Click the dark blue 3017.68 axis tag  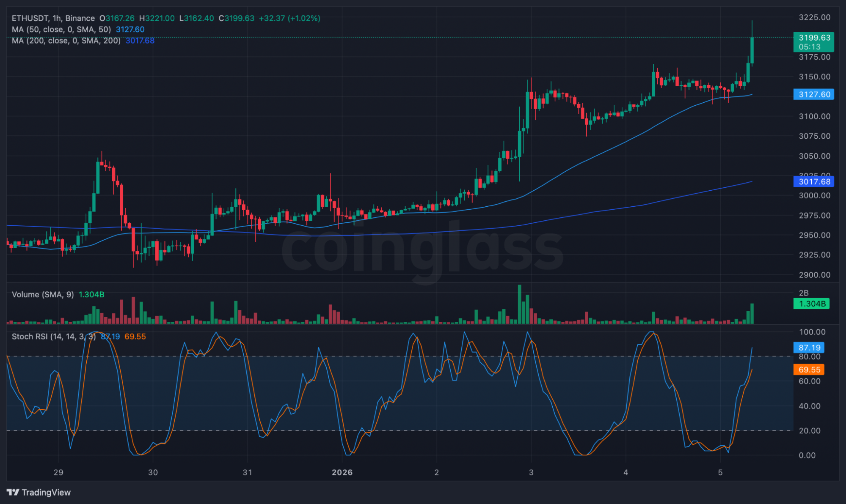coord(813,182)
